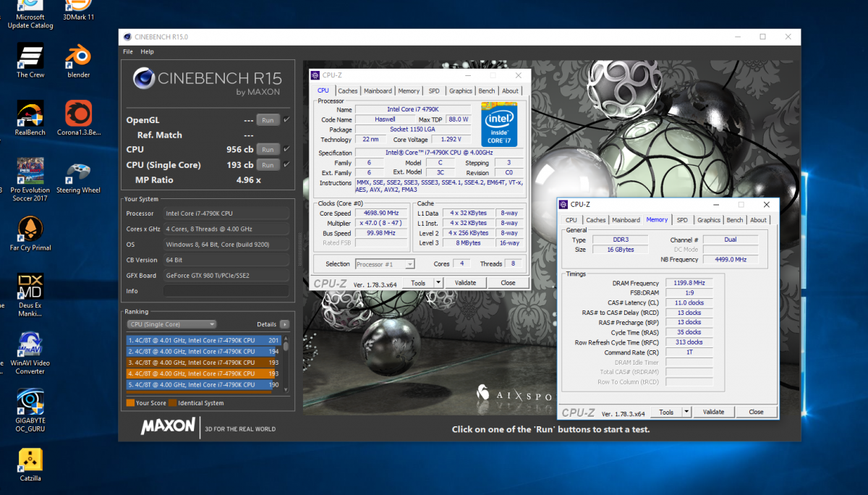This screenshot has width=868, height=495.
Task: Click Close button in CPU-Z Memory window
Action: click(x=757, y=412)
